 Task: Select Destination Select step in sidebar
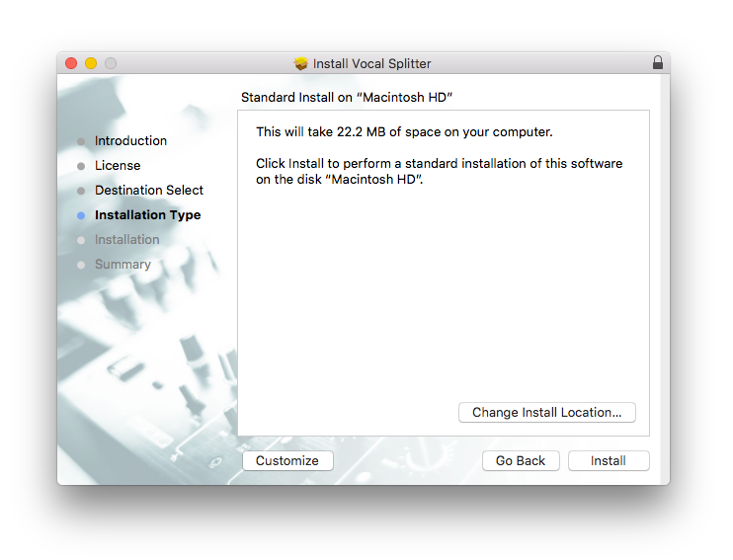pos(148,191)
